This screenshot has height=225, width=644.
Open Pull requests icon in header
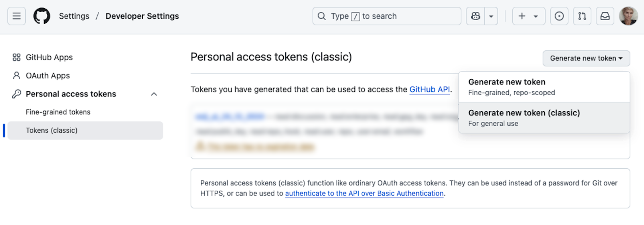tap(582, 16)
